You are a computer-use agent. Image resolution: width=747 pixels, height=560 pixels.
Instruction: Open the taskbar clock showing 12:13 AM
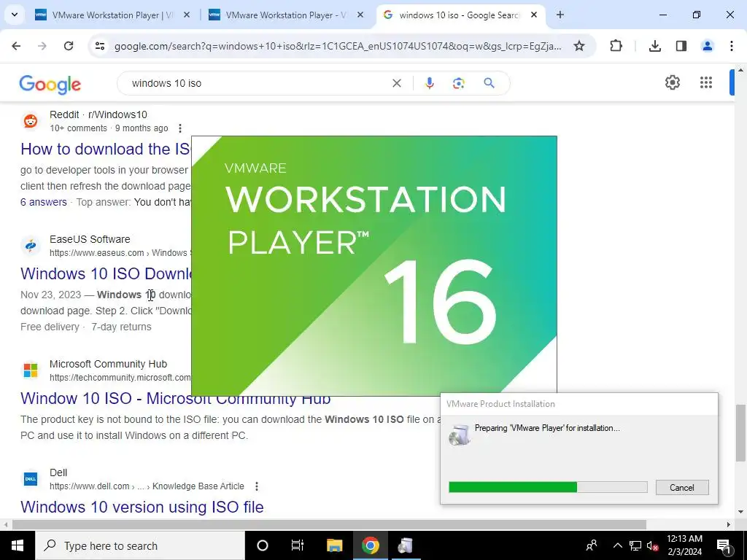[684, 545]
